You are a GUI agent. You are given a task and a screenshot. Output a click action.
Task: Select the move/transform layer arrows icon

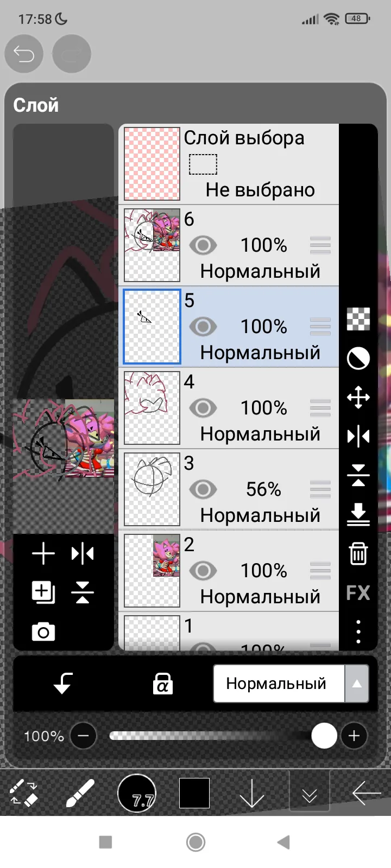358,397
